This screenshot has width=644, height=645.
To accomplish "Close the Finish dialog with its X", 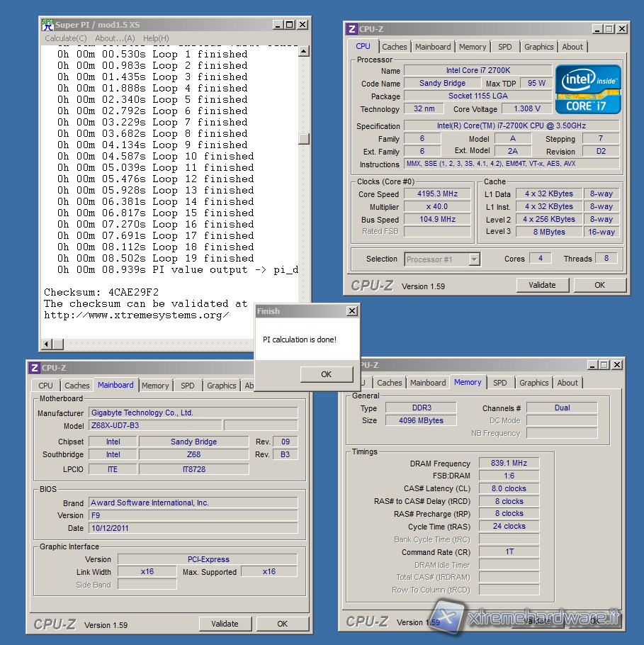I will click(x=351, y=311).
